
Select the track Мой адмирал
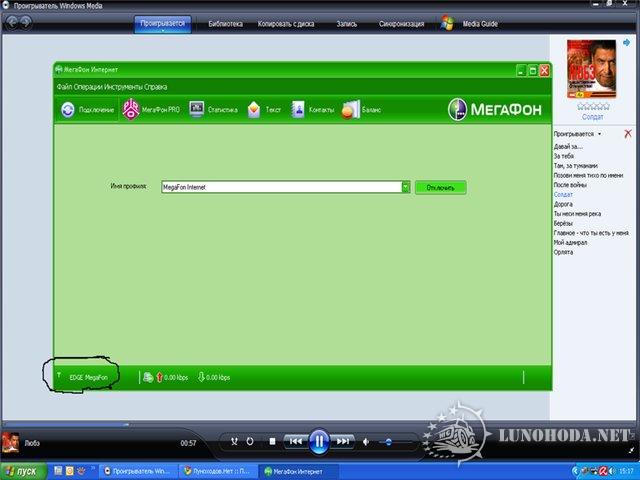point(570,242)
